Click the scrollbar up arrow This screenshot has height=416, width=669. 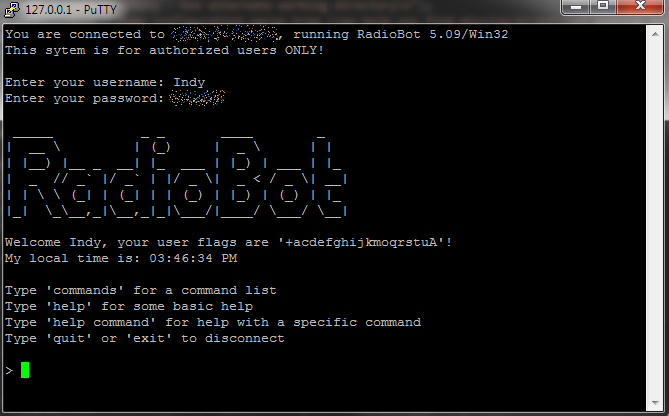(x=655, y=34)
